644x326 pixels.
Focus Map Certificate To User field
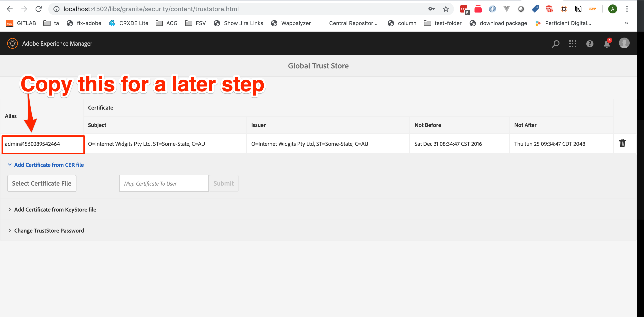(164, 183)
